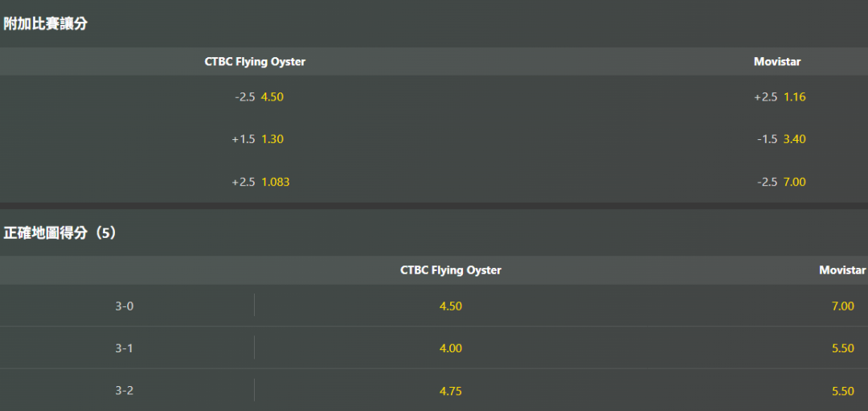
Task: Select Movistar 3-1 correct score at 5.50
Action: point(842,348)
